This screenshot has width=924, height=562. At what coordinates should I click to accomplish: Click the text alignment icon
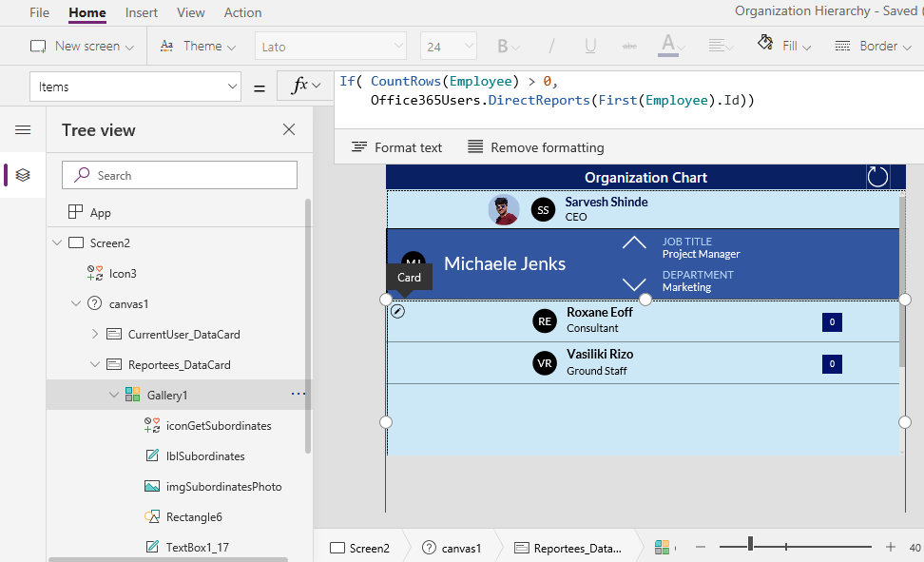coord(715,45)
